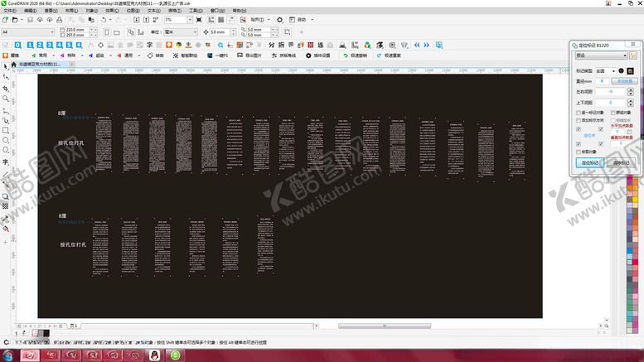Click the blue magnifier icon labeled 6

(79, 46)
